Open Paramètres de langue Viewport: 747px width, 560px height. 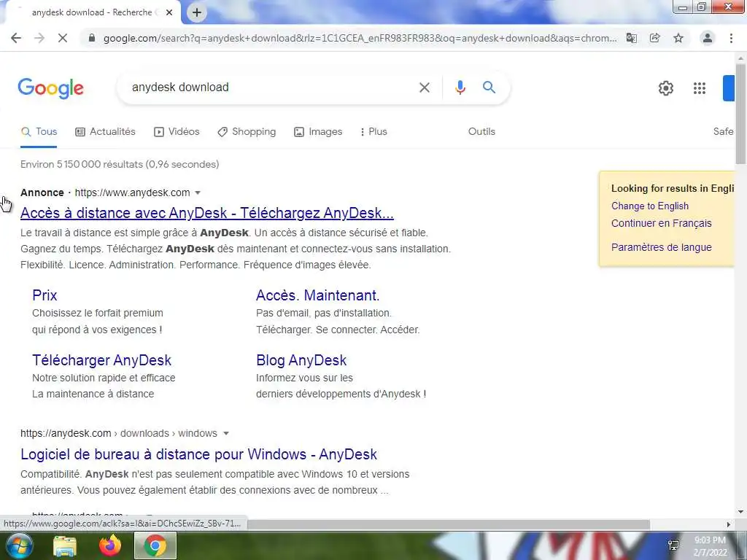point(661,248)
